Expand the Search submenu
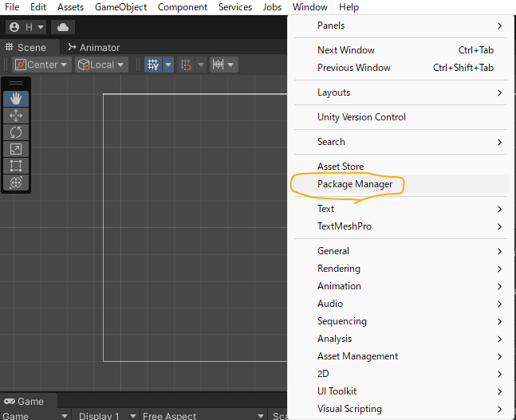Screen dimensions: 516x420 tap(400, 142)
